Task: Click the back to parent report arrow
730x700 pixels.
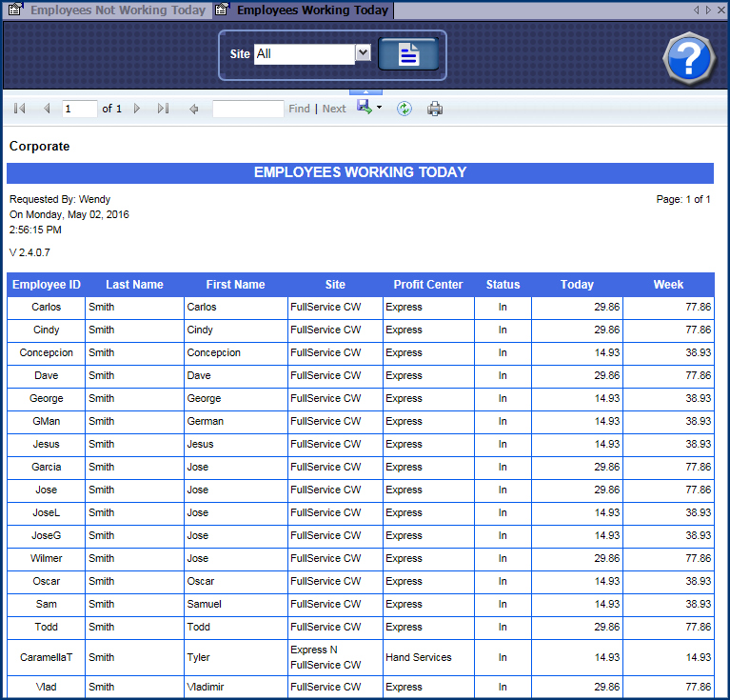Action: pyautogui.click(x=194, y=110)
